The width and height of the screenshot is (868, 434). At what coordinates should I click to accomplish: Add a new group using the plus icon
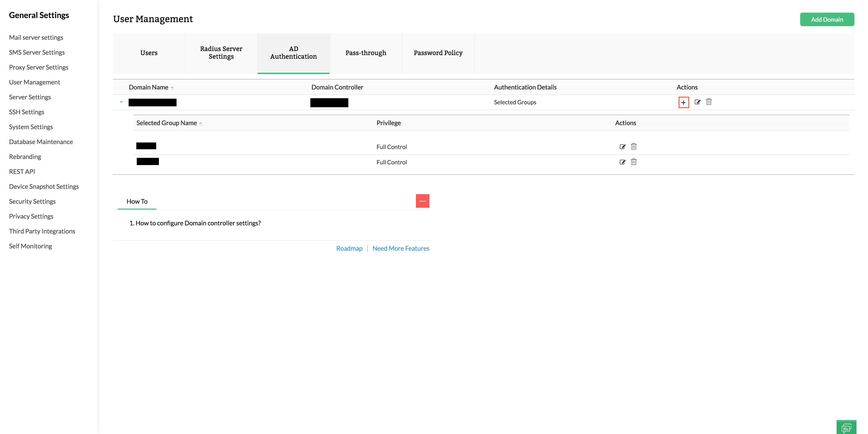[x=684, y=102]
